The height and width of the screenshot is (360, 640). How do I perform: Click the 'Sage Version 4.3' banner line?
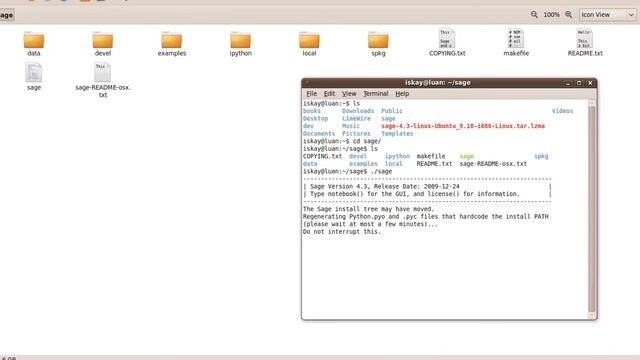click(384, 187)
